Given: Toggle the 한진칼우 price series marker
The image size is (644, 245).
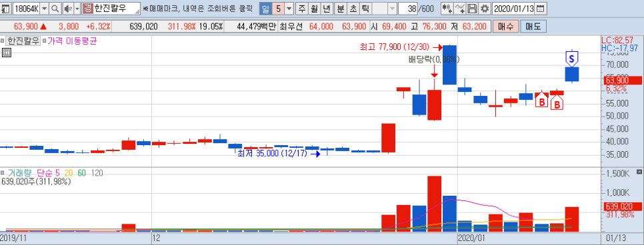Looking at the screenshot, I should pos(3,41).
